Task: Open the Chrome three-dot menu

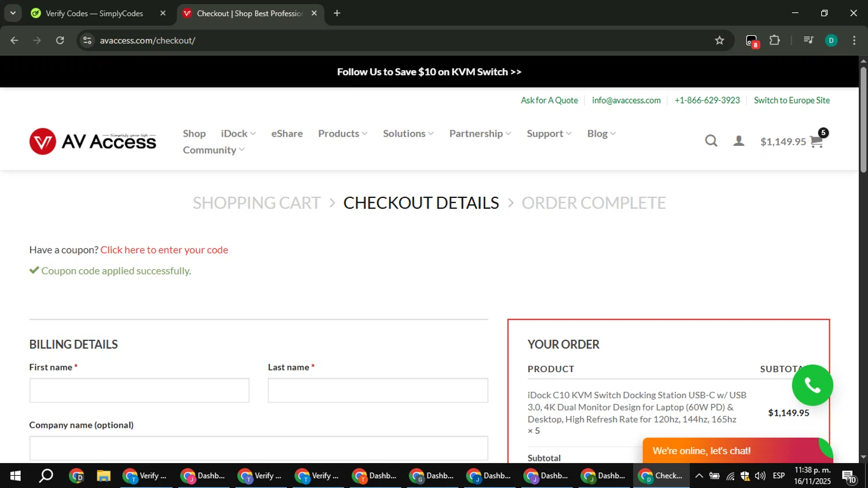Action: [x=854, y=41]
